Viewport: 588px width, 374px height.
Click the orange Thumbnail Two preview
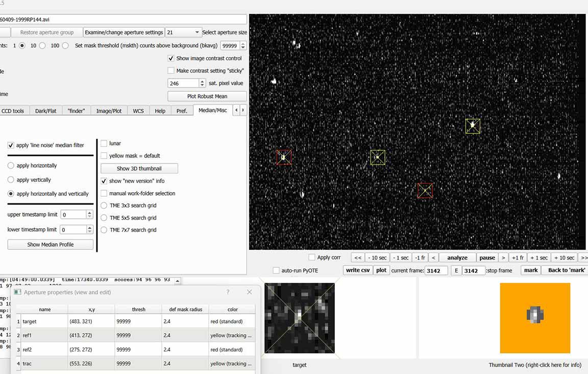tap(535, 318)
